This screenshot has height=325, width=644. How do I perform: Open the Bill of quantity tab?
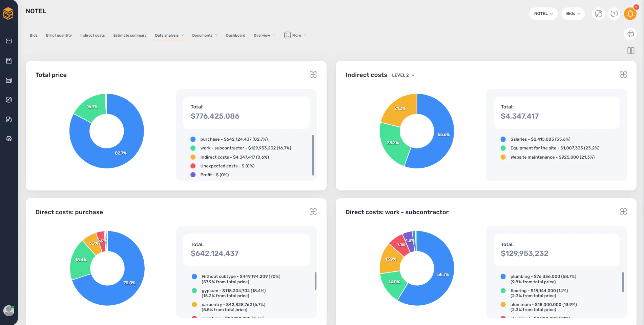tap(59, 35)
